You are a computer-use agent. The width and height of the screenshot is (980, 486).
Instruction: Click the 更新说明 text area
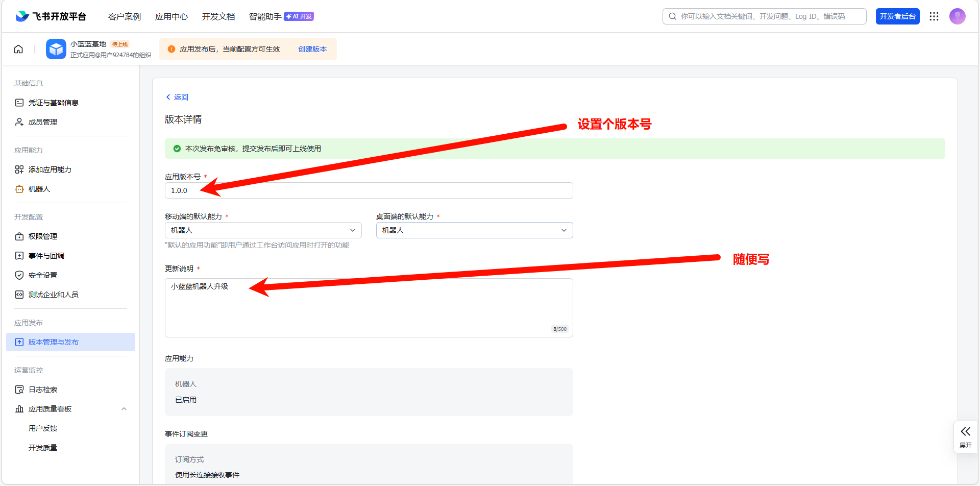(369, 307)
